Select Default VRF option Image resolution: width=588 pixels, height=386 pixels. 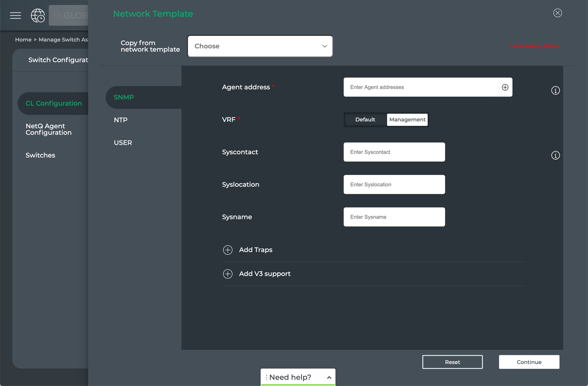(365, 120)
